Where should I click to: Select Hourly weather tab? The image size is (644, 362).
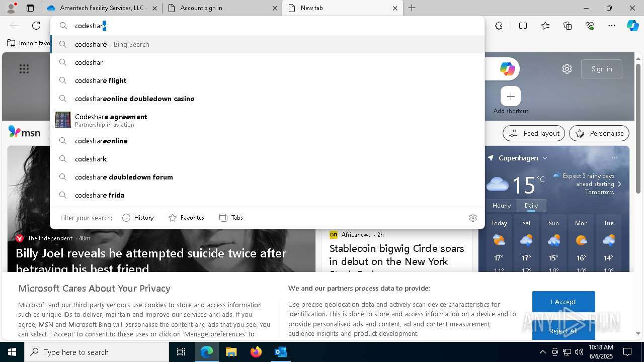(x=502, y=206)
